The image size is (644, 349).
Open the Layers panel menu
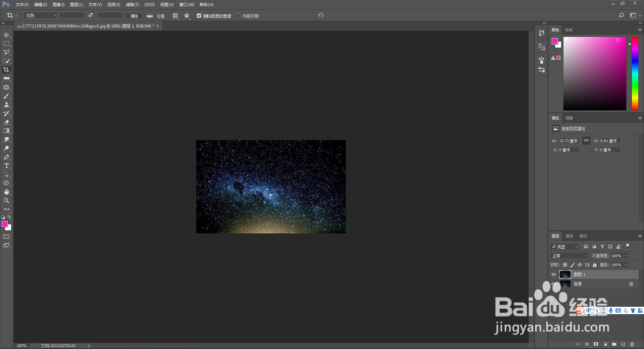640,236
